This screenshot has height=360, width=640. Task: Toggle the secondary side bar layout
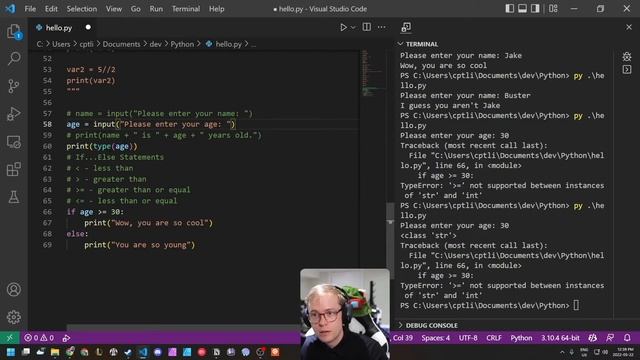[535, 9]
